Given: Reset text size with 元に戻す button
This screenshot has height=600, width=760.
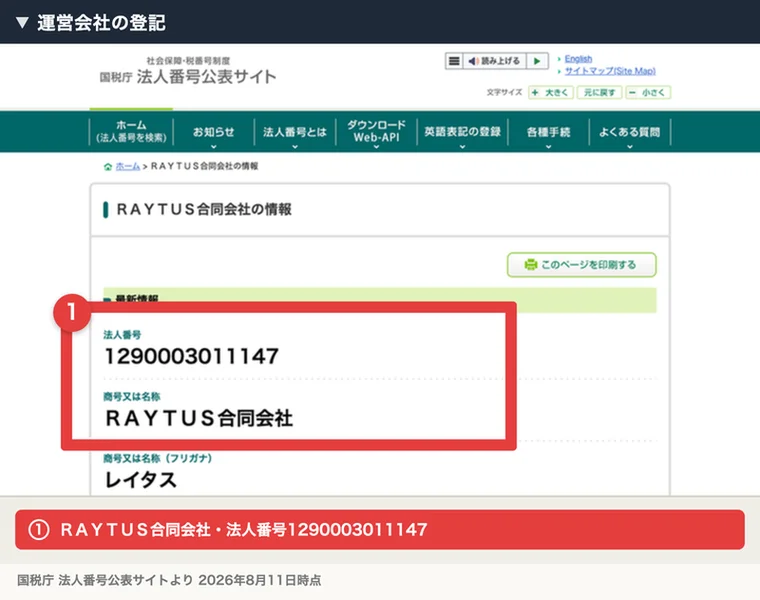Looking at the screenshot, I should click(600, 93).
